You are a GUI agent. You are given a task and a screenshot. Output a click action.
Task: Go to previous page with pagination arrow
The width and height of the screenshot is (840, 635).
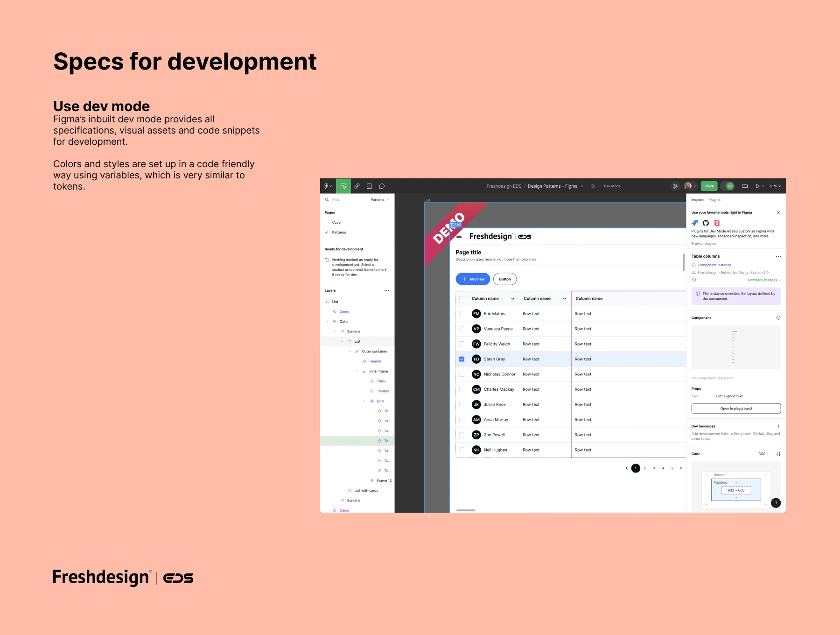626,468
